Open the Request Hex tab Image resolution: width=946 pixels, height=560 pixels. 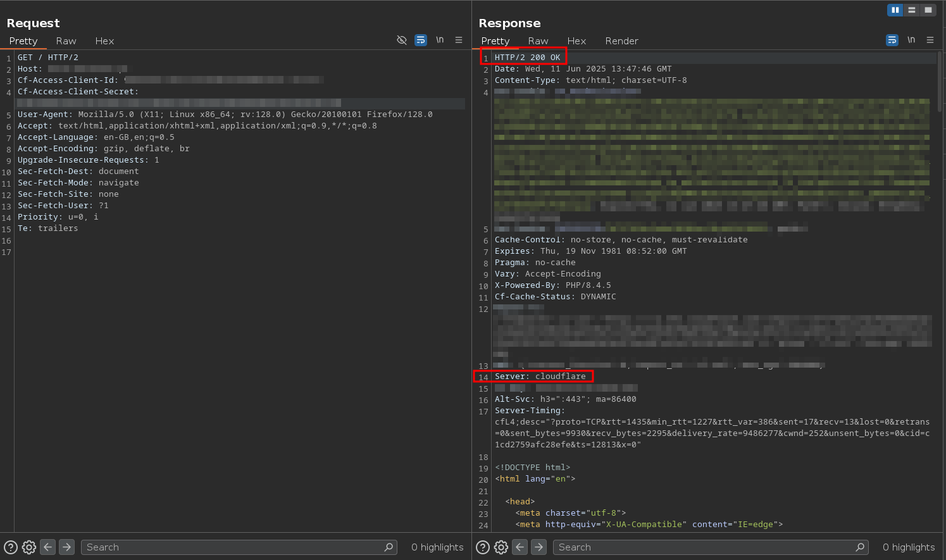point(104,40)
